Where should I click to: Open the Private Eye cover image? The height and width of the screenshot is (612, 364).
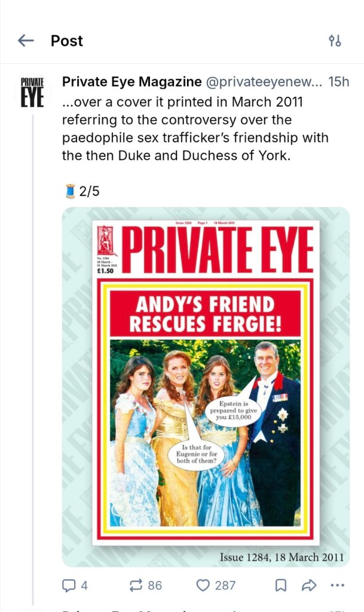(206, 383)
